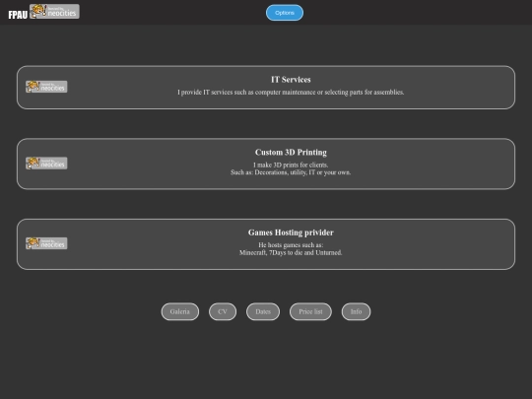This screenshot has width=532, height=399.
Task: Click the line starting 'Such as: Decorations'
Action: [x=291, y=172]
